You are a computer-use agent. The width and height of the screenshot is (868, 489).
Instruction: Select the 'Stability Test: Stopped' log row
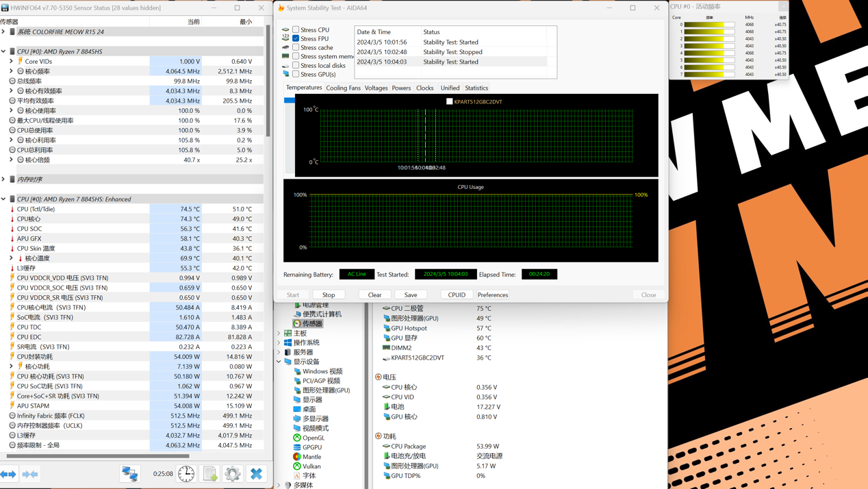450,52
